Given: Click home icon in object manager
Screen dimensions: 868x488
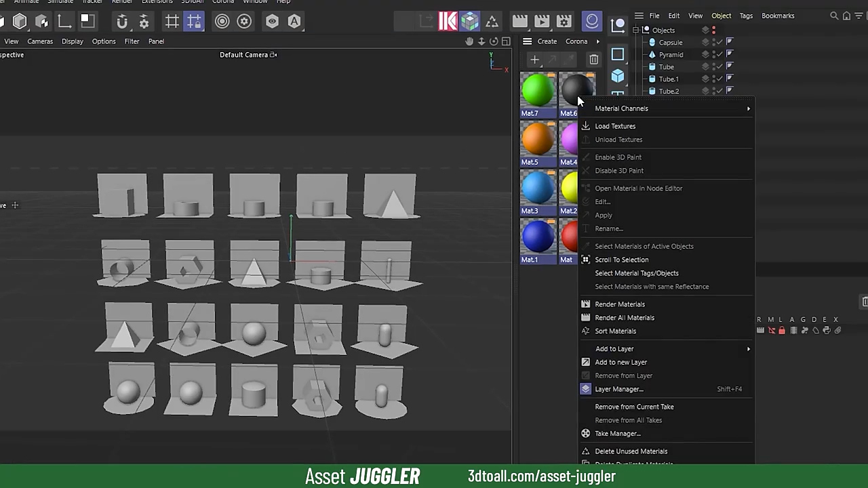Looking at the screenshot, I should [846, 16].
